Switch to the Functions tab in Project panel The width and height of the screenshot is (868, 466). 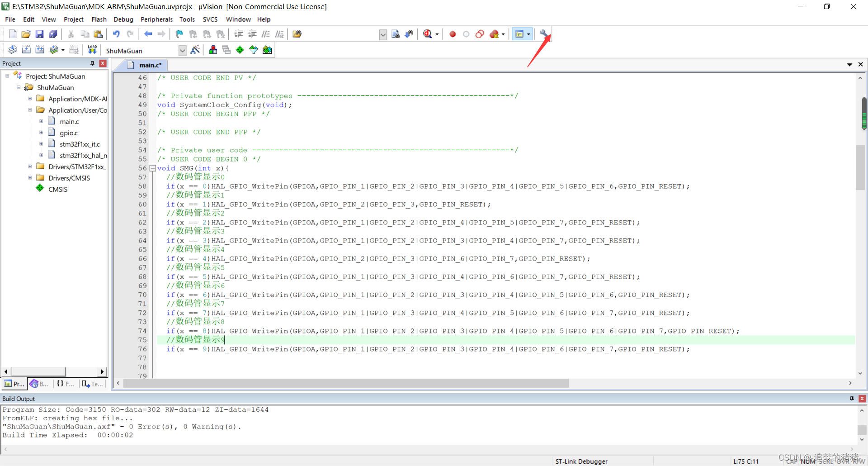66,384
